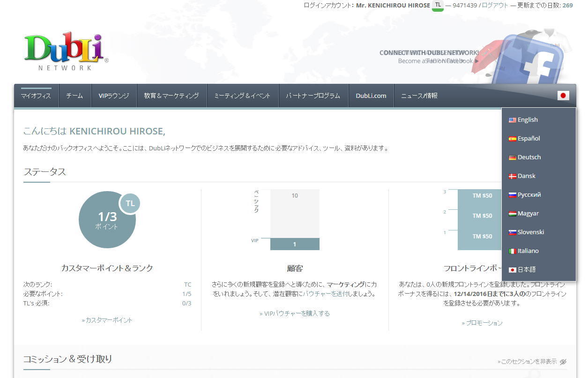Click Connect with DubLi Network banner text
Image resolution: width=588 pixels, height=378 pixels.
point(429,52)
